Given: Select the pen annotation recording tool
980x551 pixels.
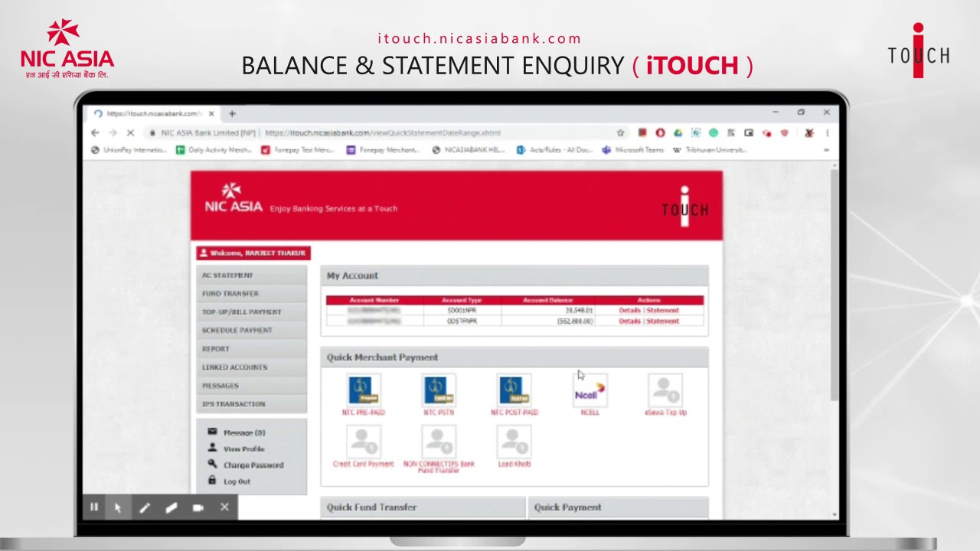Looking at the screenshot, I should click(x=145, y=507).
